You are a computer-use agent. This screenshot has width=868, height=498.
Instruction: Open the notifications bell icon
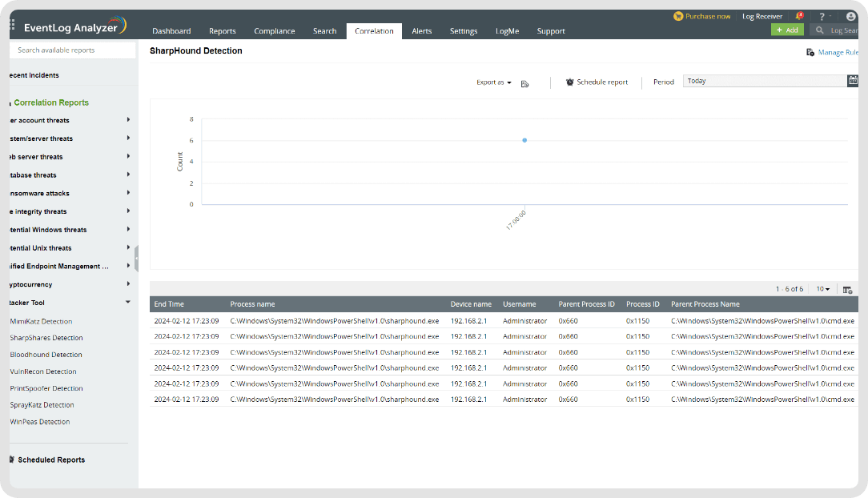[799, 16]
